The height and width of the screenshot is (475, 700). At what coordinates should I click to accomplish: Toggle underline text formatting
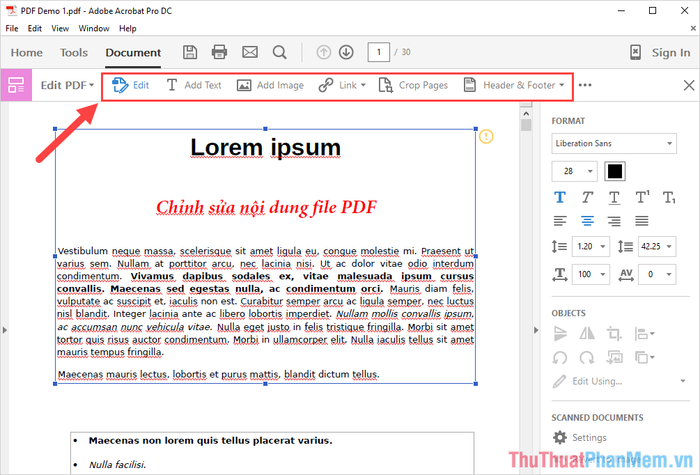point(614,197)
